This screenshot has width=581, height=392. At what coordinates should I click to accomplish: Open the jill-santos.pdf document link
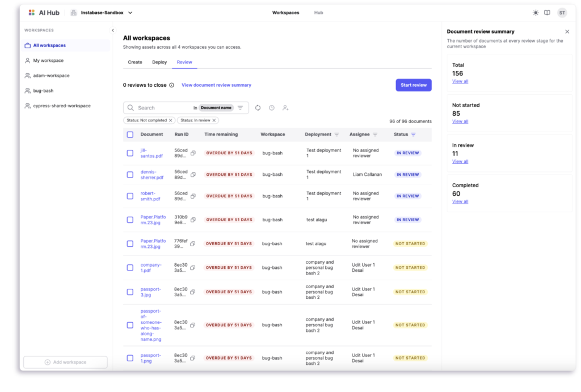(x=151, y=153)
